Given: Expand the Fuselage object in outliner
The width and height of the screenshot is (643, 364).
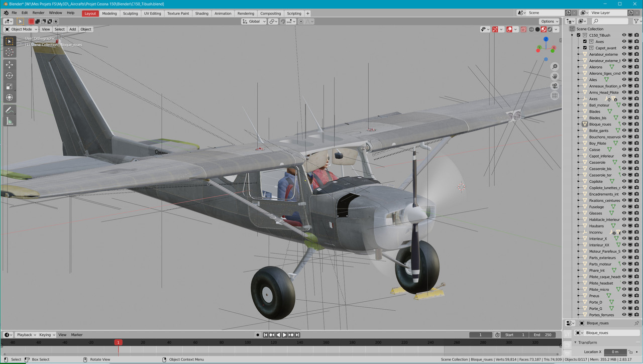Looking at the screenshot, I should [x=578, y=206].
